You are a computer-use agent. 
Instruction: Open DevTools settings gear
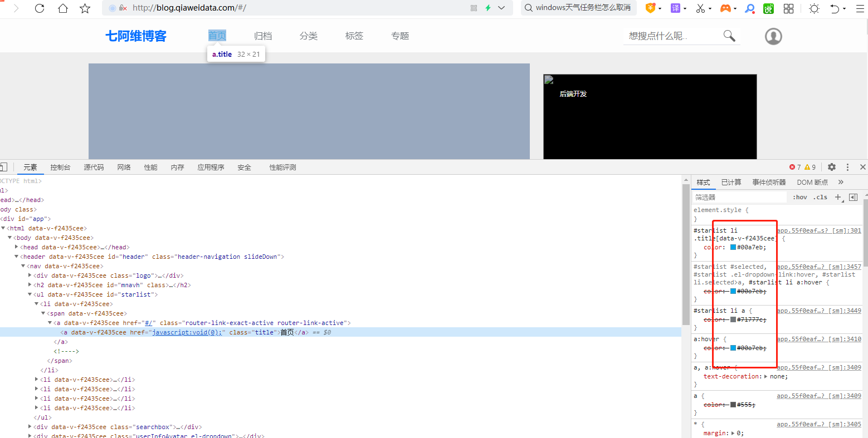click(x=832, y=167)
